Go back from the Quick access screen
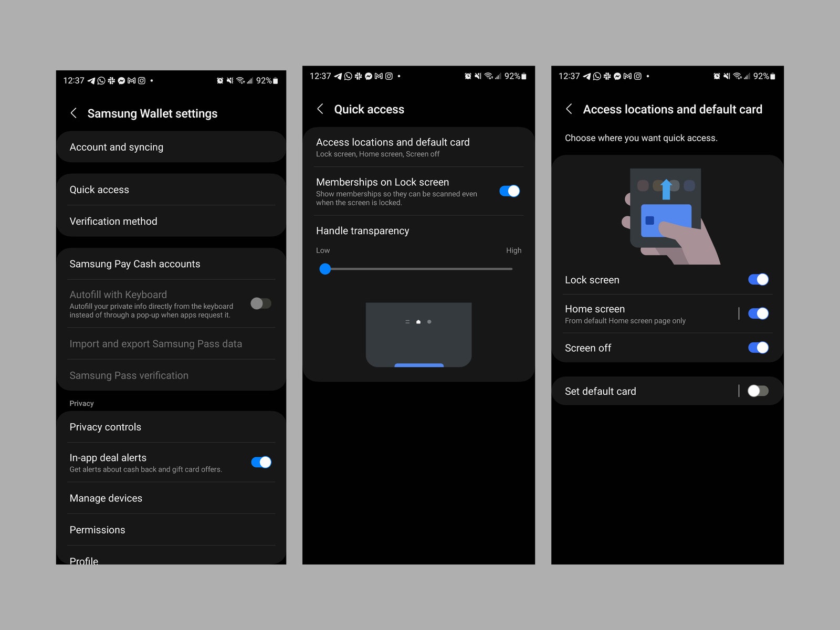Screen dimensions: 840x630 (320, 109)
